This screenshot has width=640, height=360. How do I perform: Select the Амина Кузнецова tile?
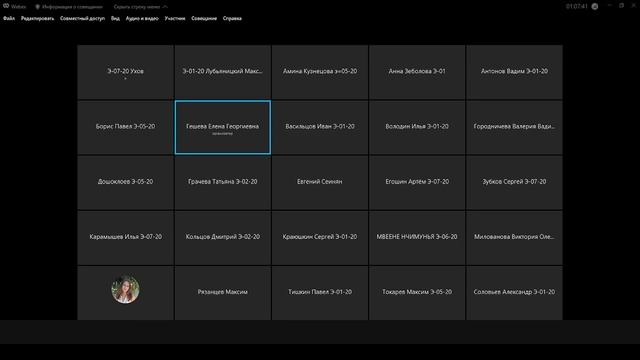[x=320, y=72]
